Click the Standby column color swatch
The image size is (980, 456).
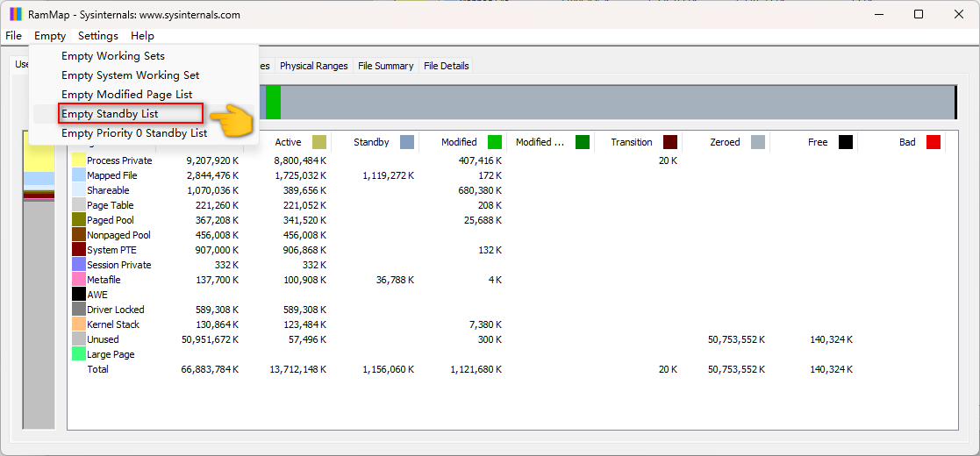coord(407,142)
